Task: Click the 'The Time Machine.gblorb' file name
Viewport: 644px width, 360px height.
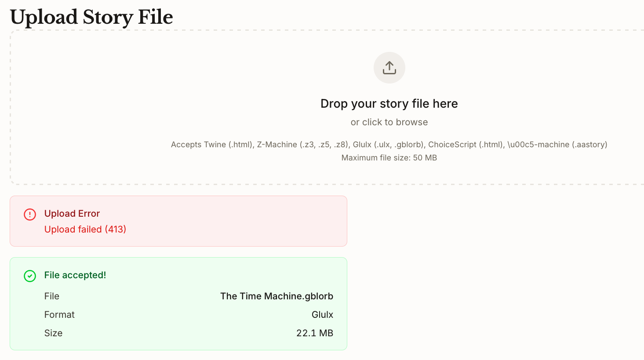Action: 277,296
